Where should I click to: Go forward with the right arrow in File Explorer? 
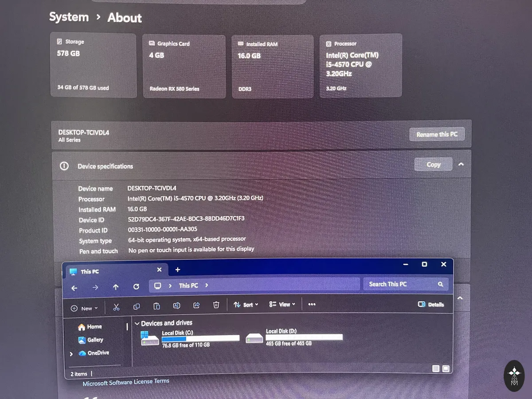pos(95,287)
